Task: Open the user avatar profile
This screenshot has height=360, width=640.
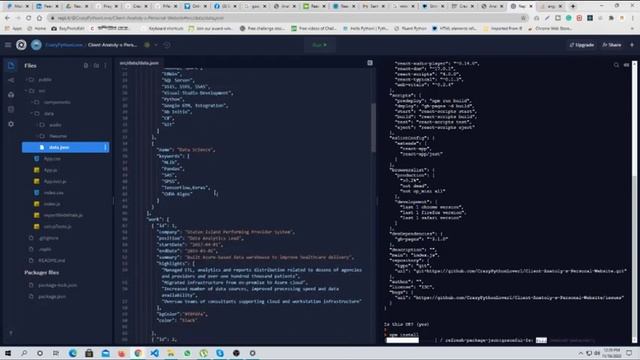Action: pyautogui.click(x=36, y=45)
